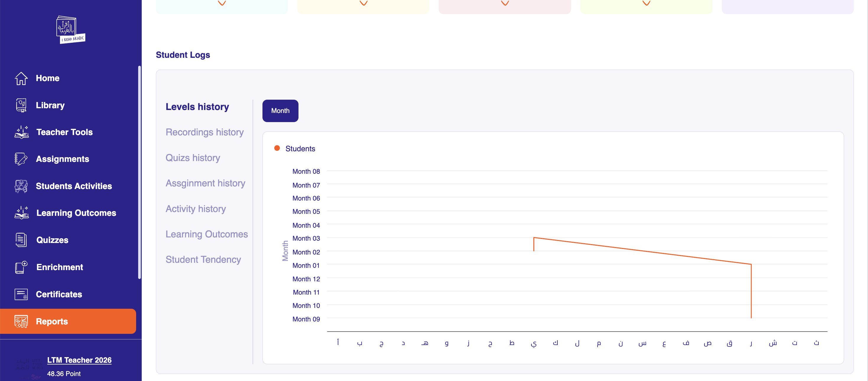Expand the first card chevron at top

point(222,3)
